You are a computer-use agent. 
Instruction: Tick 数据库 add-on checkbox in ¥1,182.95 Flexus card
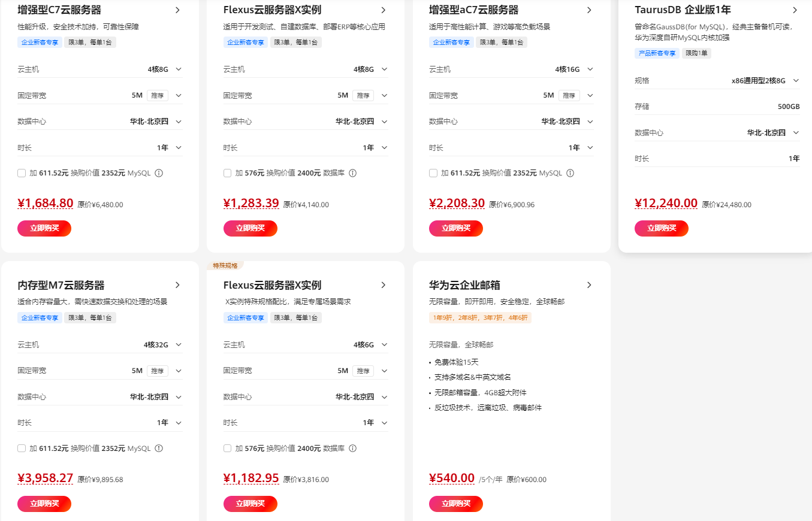227,448
